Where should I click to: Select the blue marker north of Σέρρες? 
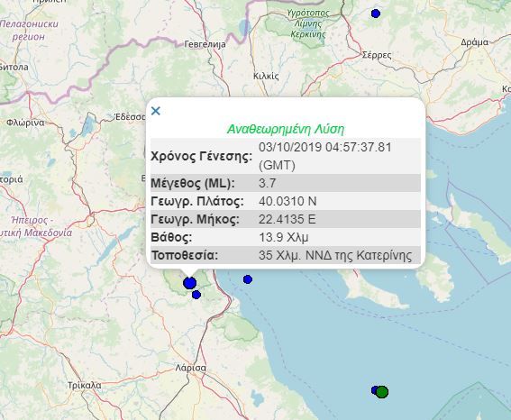(x=376, y=14)
